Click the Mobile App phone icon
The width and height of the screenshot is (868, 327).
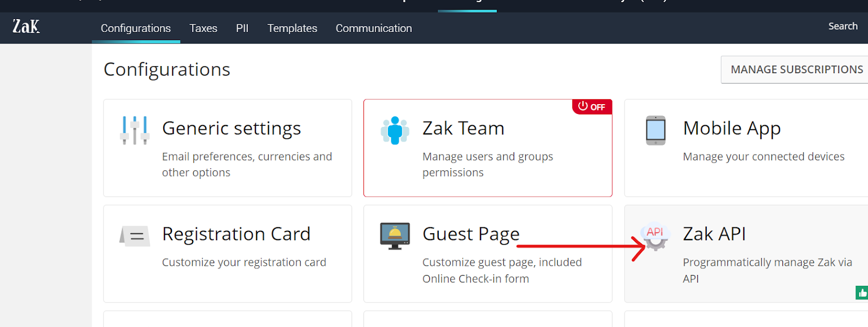(x=655, y=130)
